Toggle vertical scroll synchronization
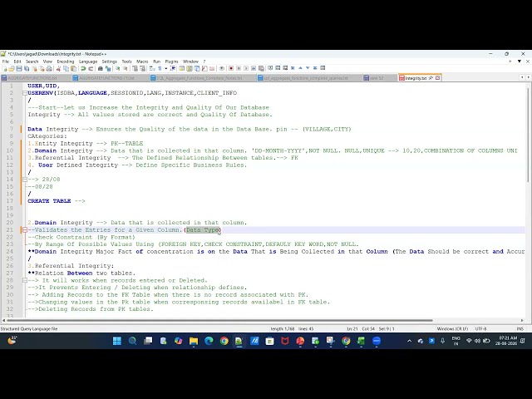This screenshot has width=532, height=399. point(135,68)
